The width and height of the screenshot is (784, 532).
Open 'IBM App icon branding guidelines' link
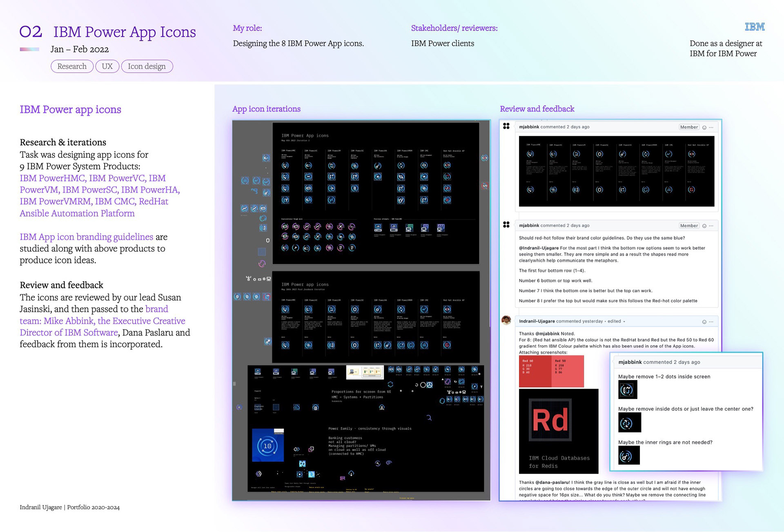tap(86, 237)
